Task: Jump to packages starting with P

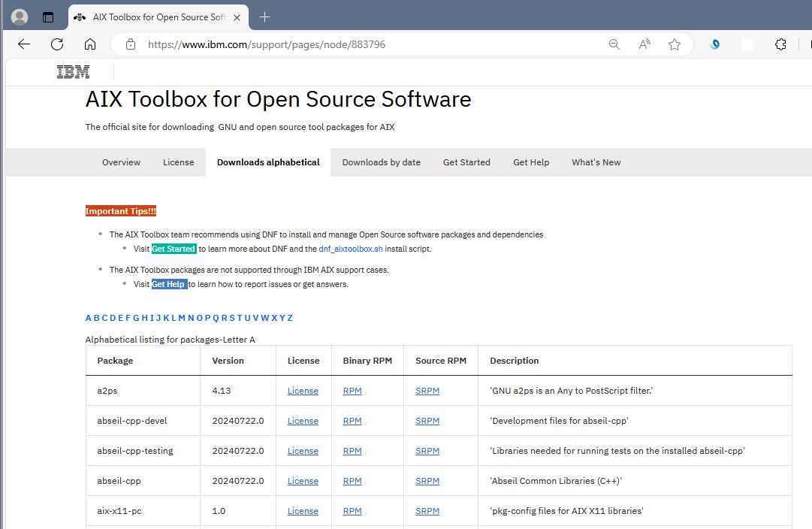Action: [207, 318]
